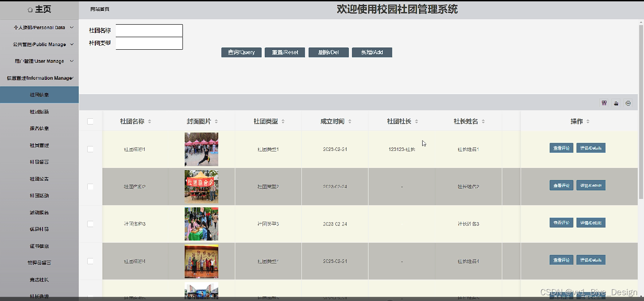Image resolution: width=644 pixels, height=301 pixels.
Task: Sort by 操作 using its sort arrows
Action: click(x=588, y=121)
